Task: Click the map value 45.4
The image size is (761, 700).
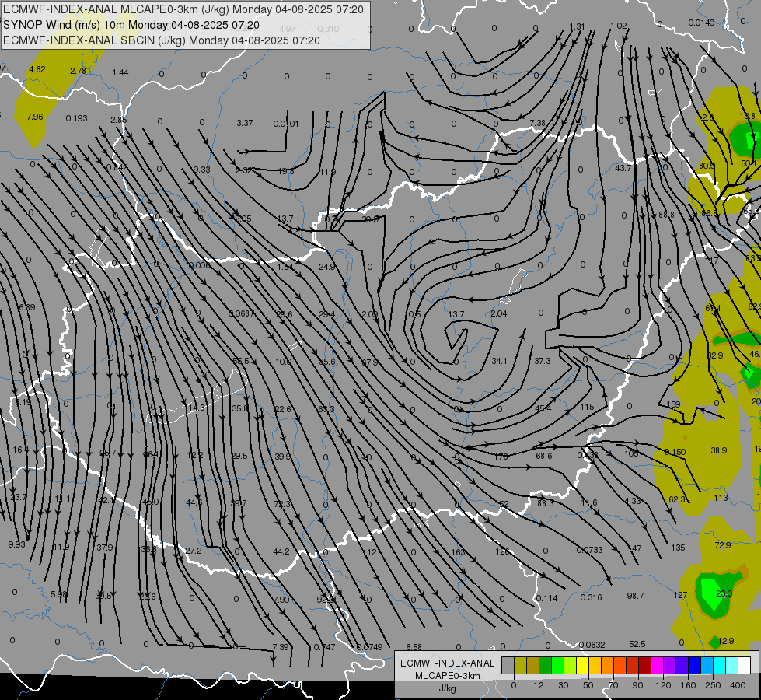Action: coord(543,408)
